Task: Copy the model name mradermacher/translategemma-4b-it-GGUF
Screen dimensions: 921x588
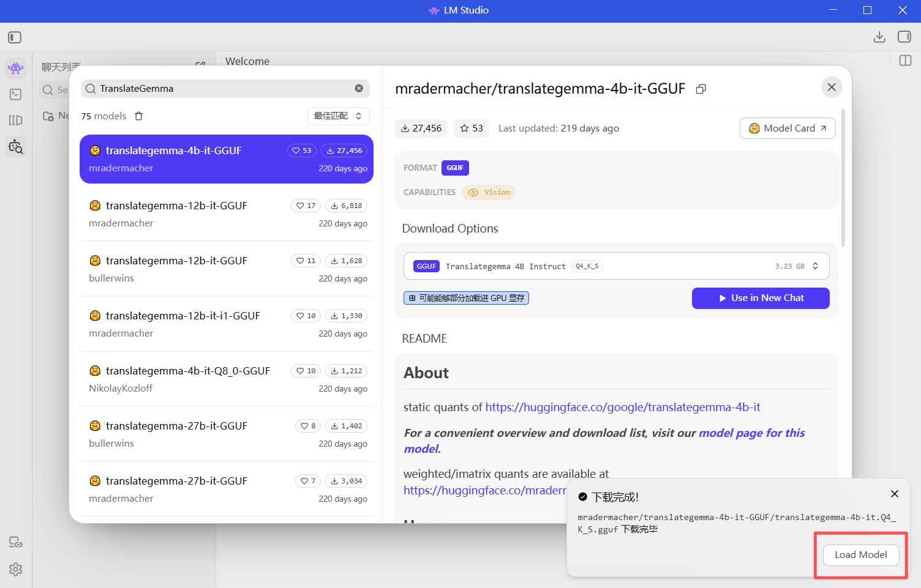Action: tap(701, 89)
